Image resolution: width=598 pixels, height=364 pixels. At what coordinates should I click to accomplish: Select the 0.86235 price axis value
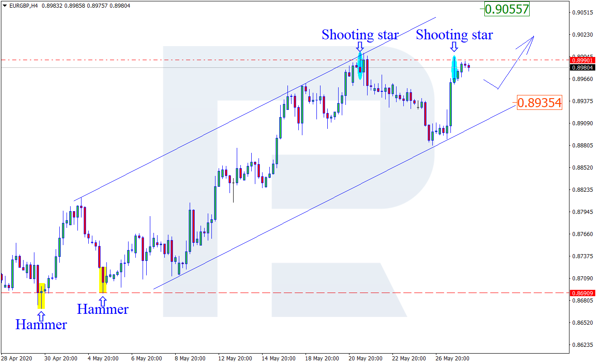(x=582, y=345)
